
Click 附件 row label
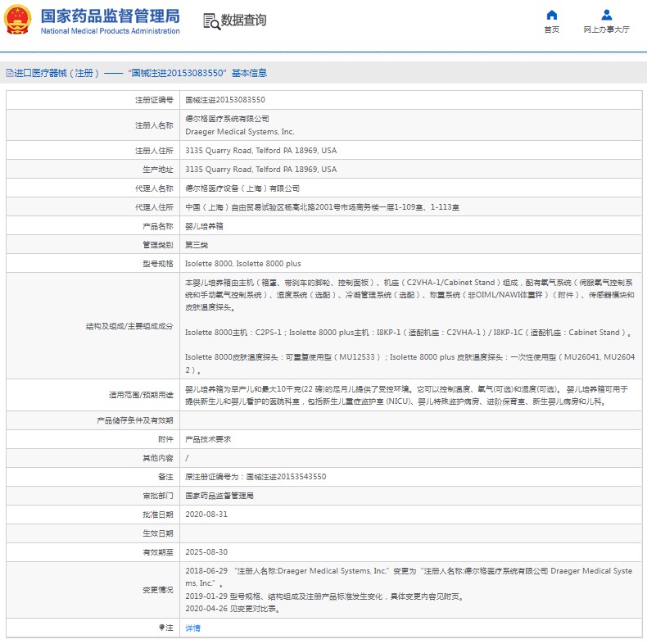(x=165, y=439)
